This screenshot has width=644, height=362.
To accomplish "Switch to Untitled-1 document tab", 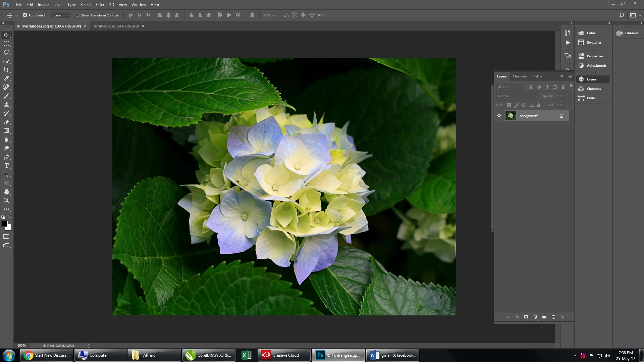I will [x=116, y=26].
